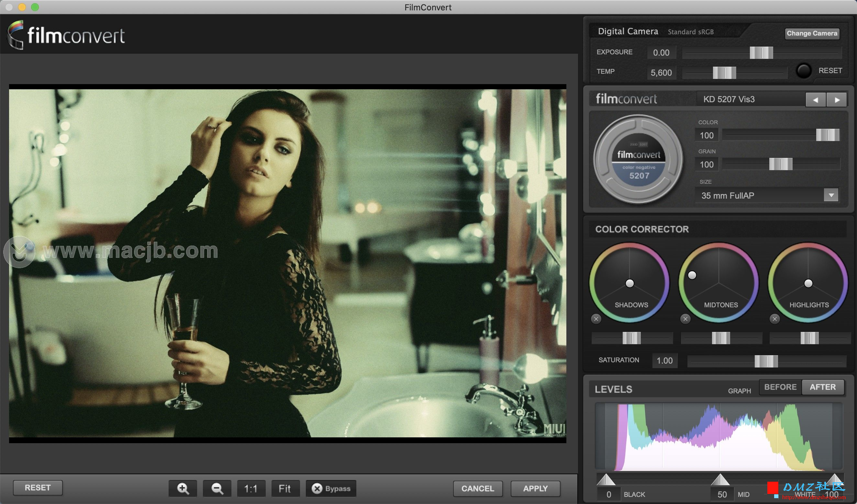Click the EXPOSURE value field 0.00
This screenshot has width=857, height=504.
click(x=661, y=53)
